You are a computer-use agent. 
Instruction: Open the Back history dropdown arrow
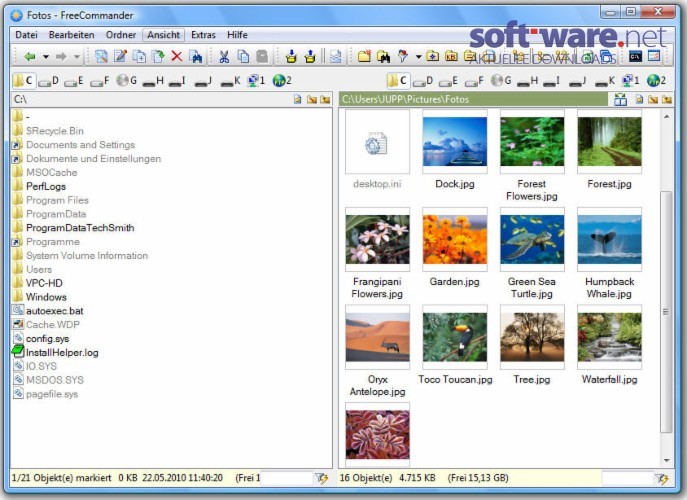point(46,57)
